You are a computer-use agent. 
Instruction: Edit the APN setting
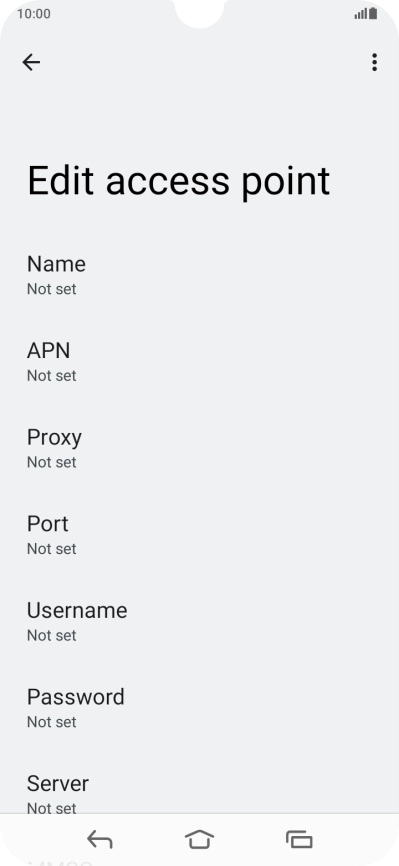[200, 362]
